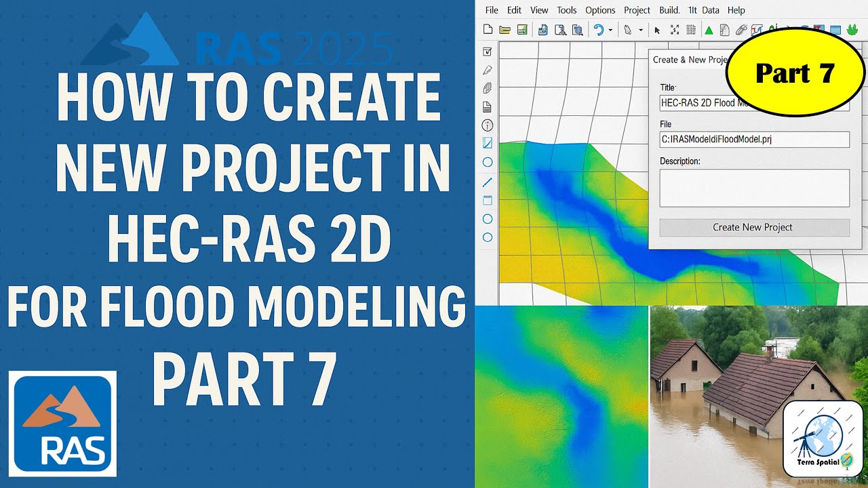
Task: Click the checkbox icon atop the left sidebar
Action: coord(487,52)
